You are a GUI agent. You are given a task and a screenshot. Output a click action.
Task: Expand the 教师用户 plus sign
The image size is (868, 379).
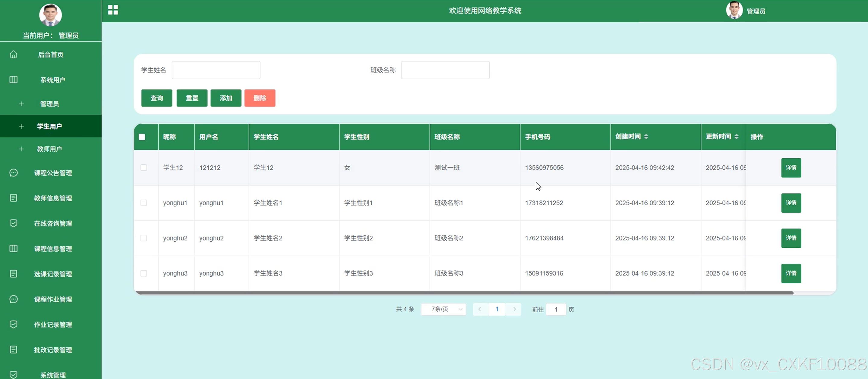pyautogui.click(x=22, y=149)
